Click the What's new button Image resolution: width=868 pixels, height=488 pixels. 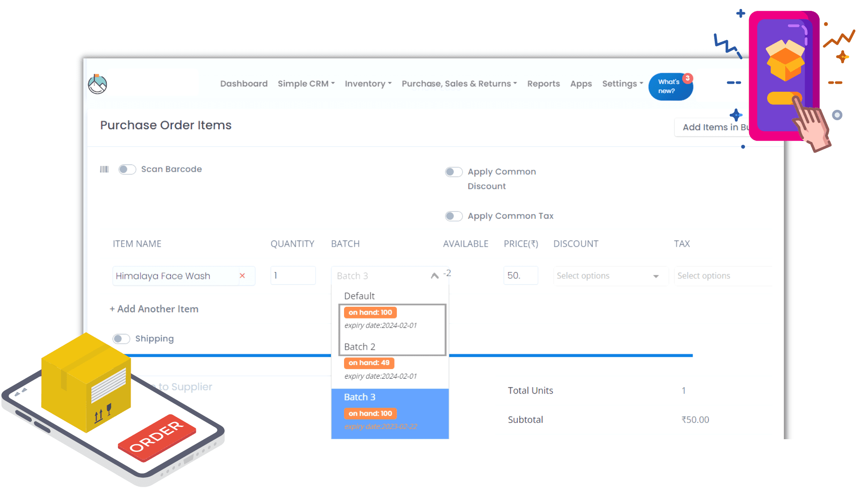(x=670, y=86)
